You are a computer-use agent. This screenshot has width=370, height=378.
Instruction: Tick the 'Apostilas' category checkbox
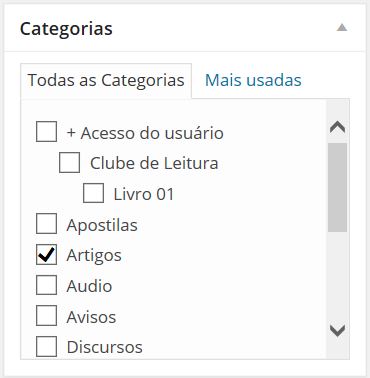pos(46,224)
